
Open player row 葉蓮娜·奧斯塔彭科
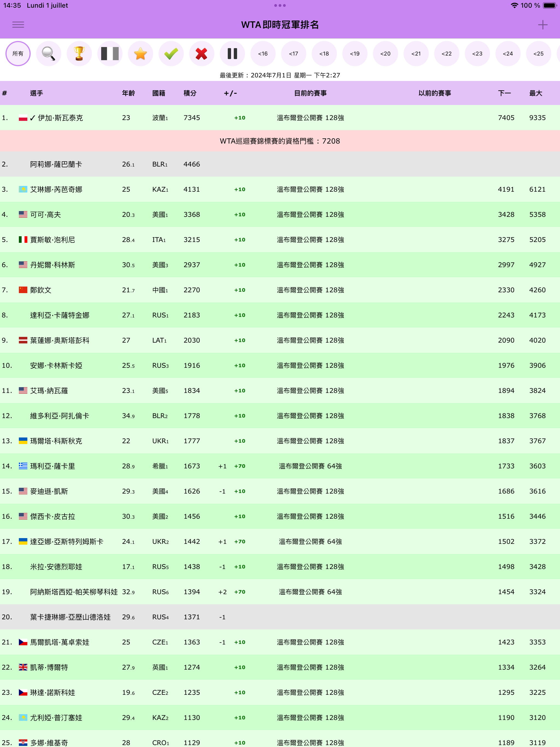pos(280,340)
